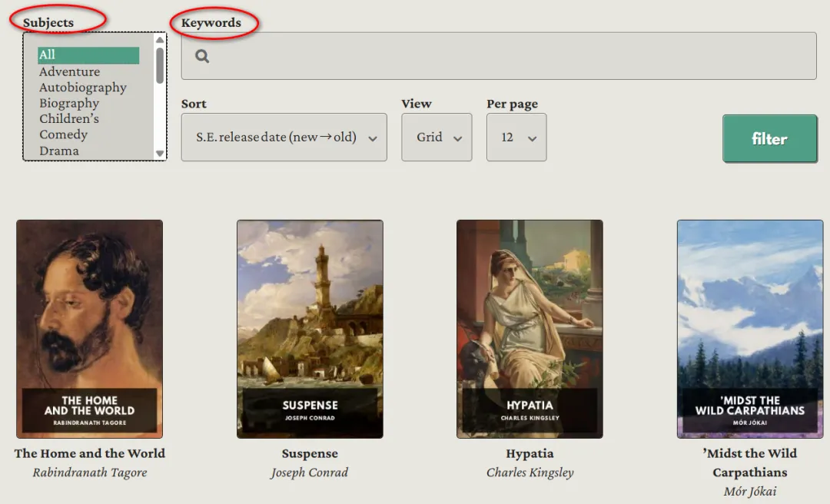Open the Per page dropdown

(516, 137)
